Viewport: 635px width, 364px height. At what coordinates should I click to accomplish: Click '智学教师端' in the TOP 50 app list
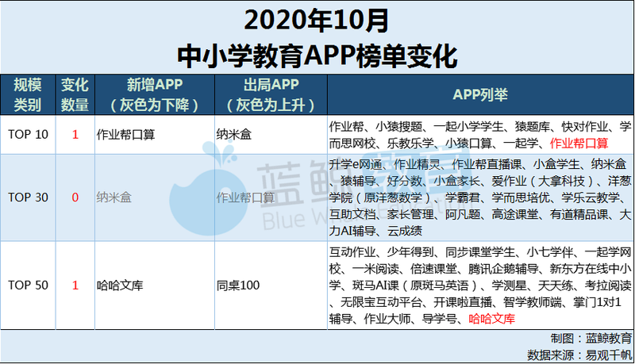pyautogui.click(x=533, y=302)
